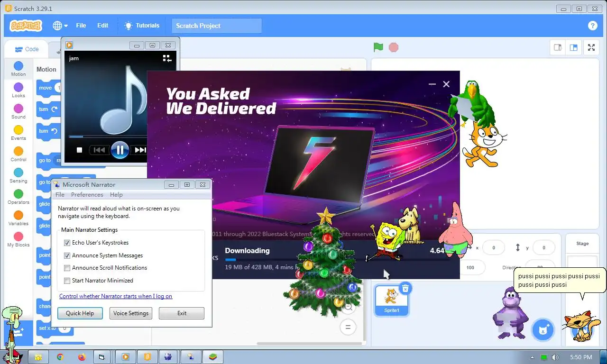Toggle Echo User's Keystrokes checkbox
The height and width of the screenshot is (364, 607).
(67, 243)
